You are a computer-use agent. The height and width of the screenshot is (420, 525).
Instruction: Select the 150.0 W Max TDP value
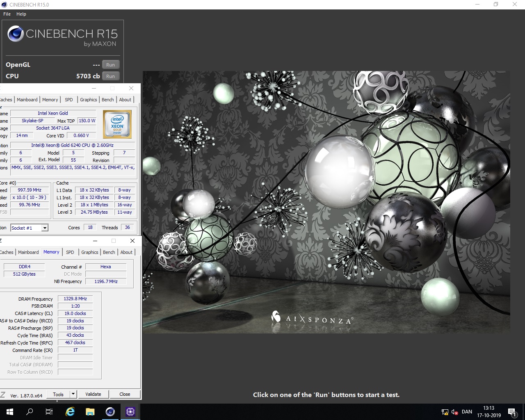click(x=87, y=121)
